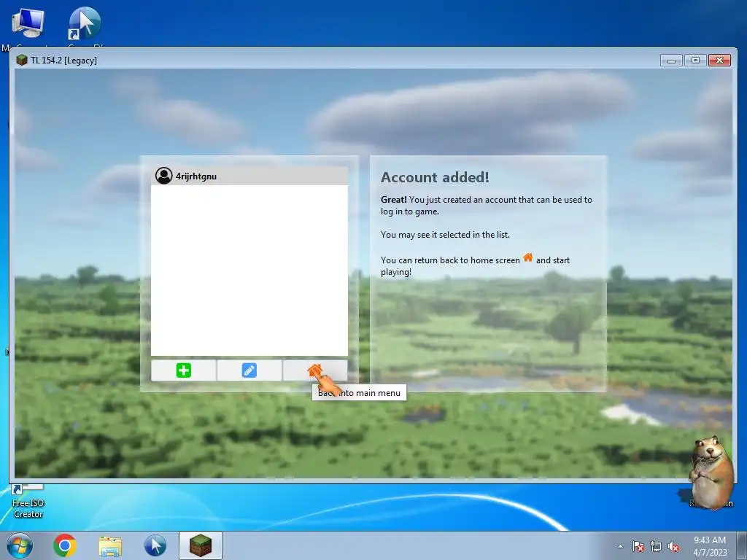Minimize the TL Legacy window
747x560 pixels.
(672, 61)
